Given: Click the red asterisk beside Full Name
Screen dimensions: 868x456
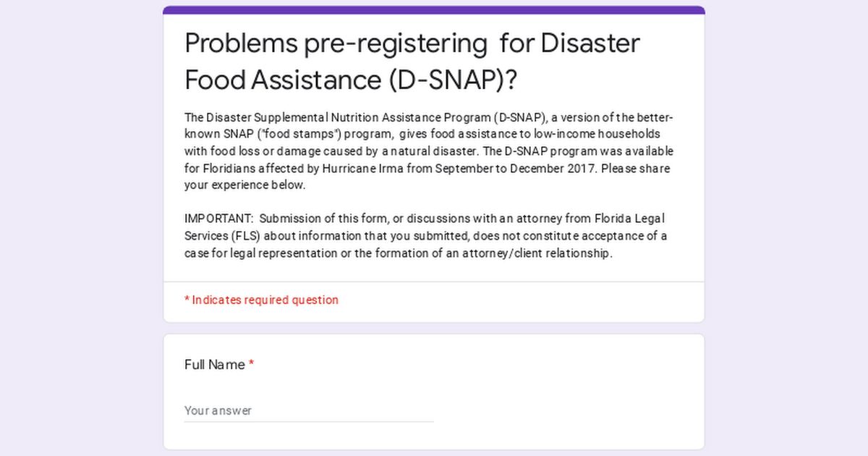Looking at the screenshot, I should [251, 364].
